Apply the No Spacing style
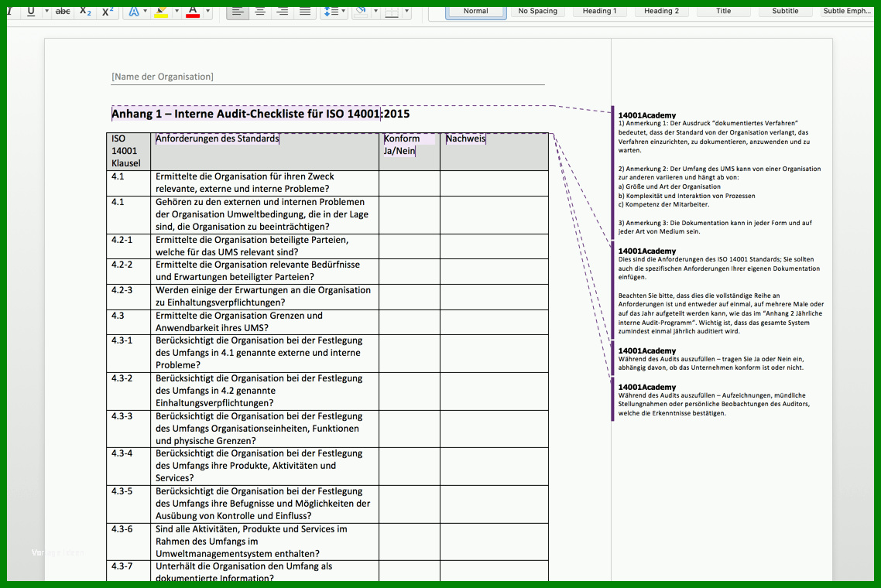Screen dimensions: 881x588 [538, 12]
